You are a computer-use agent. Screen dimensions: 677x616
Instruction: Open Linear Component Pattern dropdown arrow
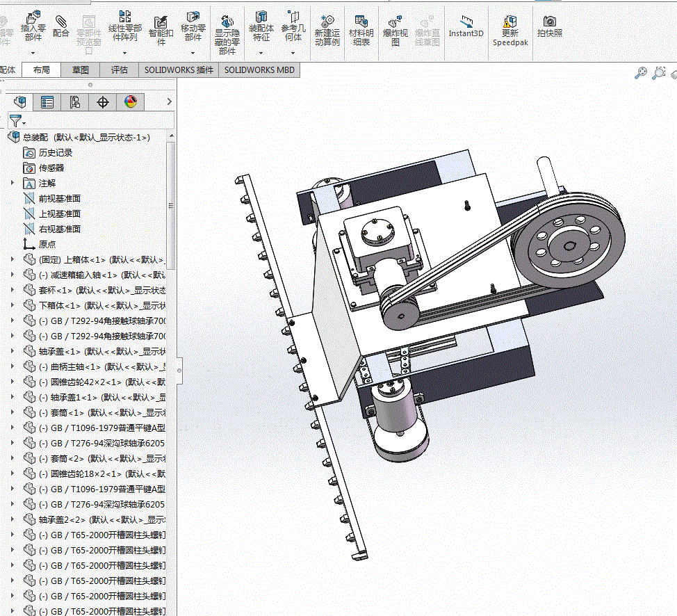(x=124, y=52)
